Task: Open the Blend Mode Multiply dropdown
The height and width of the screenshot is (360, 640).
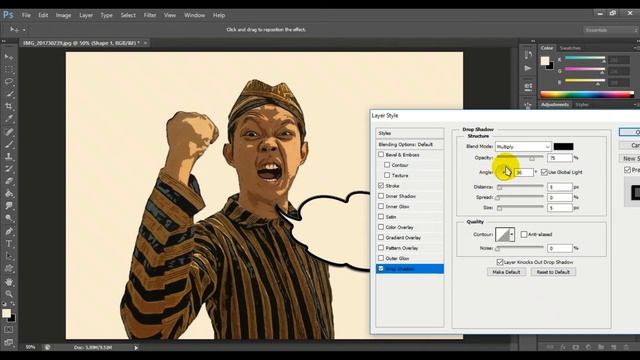Action: click(523, 147)
